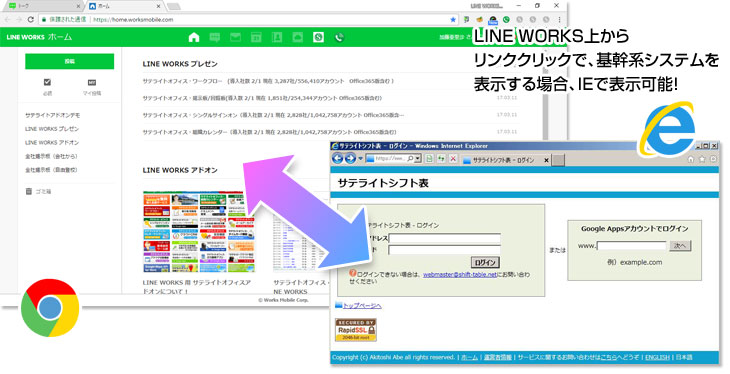Open a new IE tab
Screen dimensions: 730x374
point(558,160)
